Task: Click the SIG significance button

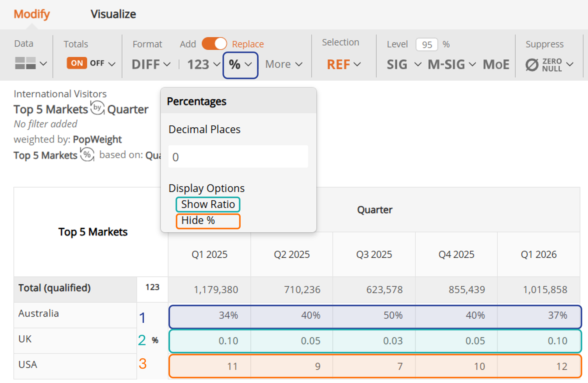Action: [397, 64]
